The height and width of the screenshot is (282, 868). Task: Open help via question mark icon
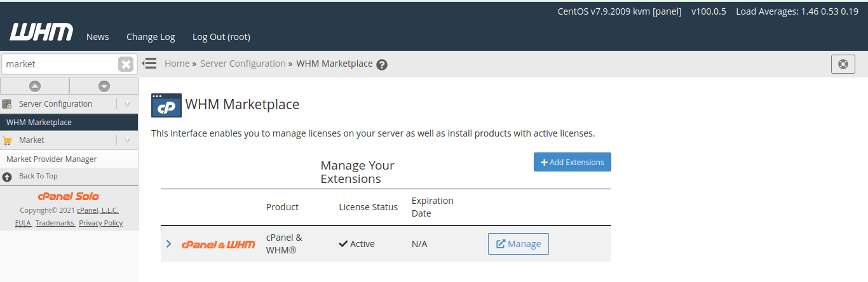(x=382, y=65)
